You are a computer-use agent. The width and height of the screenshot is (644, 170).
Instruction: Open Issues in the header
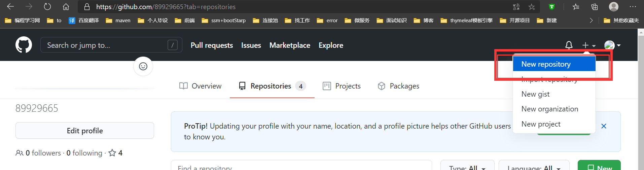point(251,45)
